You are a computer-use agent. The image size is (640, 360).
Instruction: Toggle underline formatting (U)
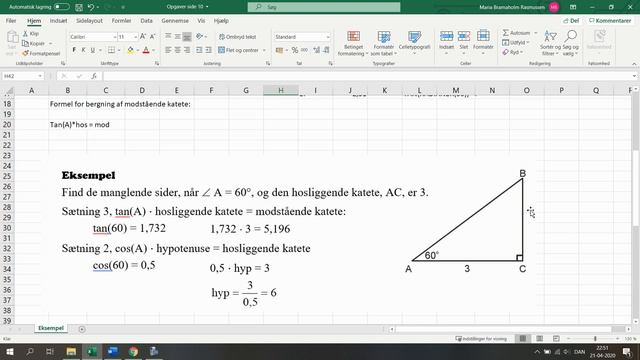tap(93, 50)
